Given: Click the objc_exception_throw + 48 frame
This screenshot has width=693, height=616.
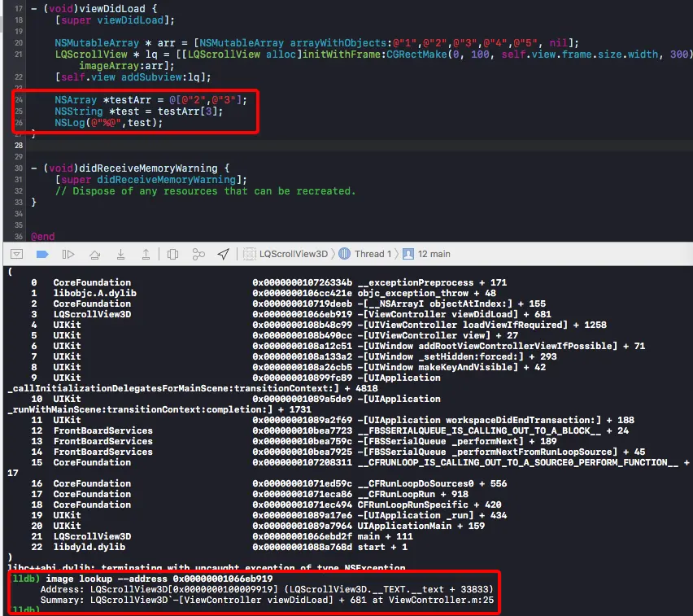Looking at the screenshot, I should 264,293.
